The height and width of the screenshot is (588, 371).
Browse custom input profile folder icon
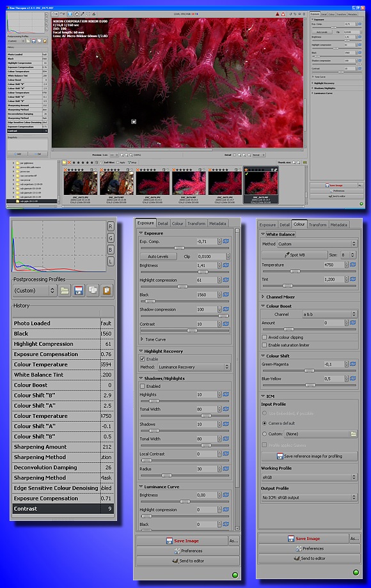[353, 434]
